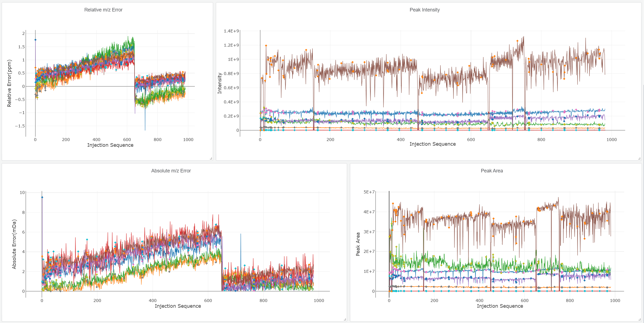Click the Intensity y-axis label
This screenshot has height=323, width=644.
tap(219, 83)
